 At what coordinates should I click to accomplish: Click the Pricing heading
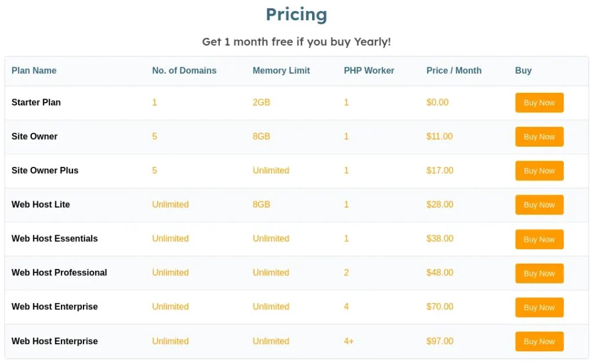point(296,14)
